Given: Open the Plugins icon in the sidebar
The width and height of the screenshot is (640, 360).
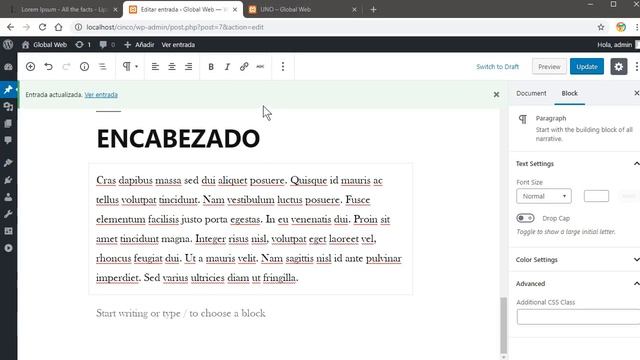Looking at the screenshot, I should pos(8,180).
